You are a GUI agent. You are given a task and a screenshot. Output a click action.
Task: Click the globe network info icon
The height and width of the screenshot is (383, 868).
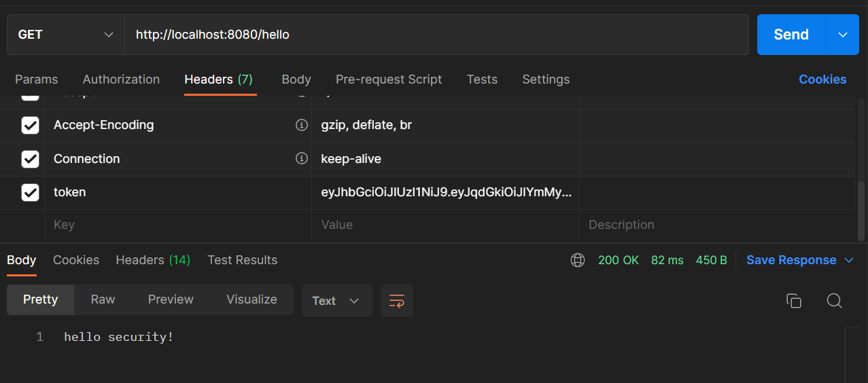(578, 260)
